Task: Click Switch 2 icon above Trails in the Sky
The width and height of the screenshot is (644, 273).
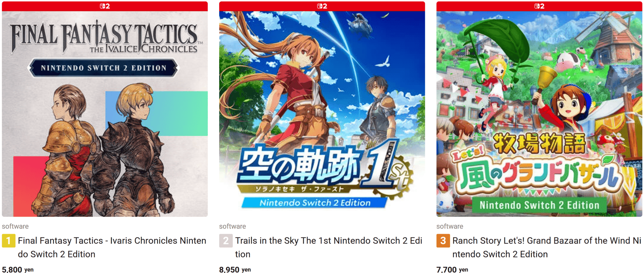Action: click(x=322, y=6)
